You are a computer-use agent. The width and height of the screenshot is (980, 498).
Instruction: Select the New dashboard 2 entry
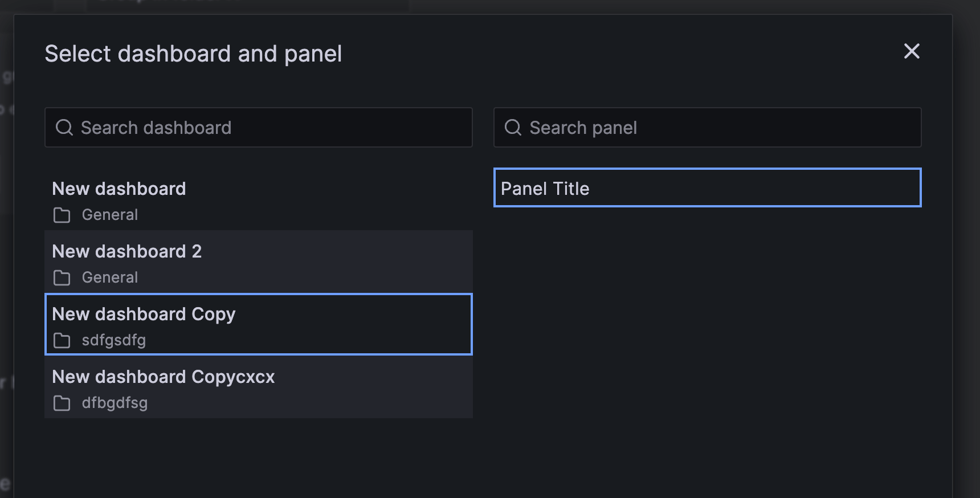pos(259,262)
